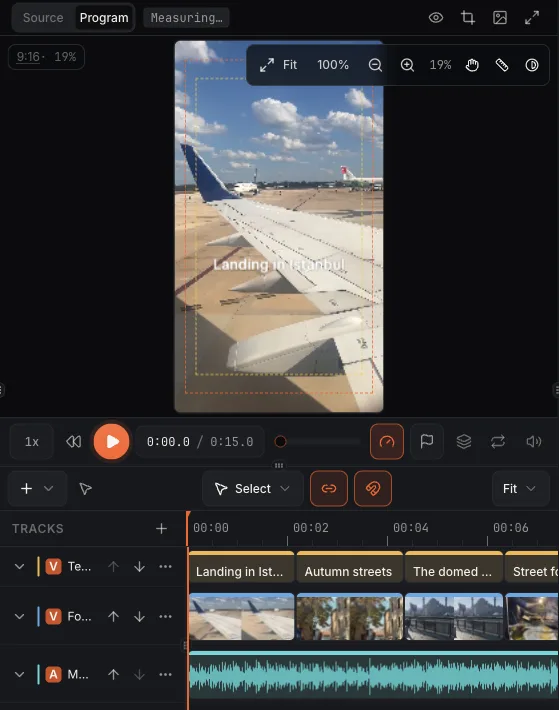Toggle linked selection chain button
This screenshot has height=710, width=559.
click(329, 489)
